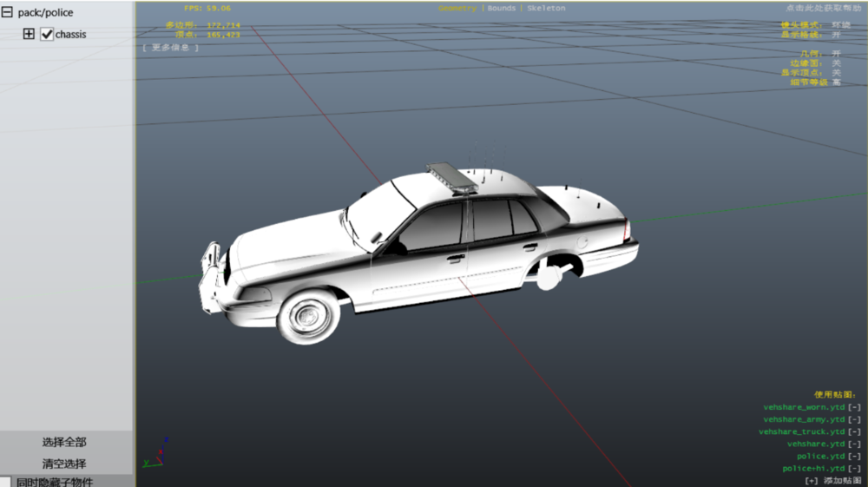Remove vehshare_army.ytd texture with [-]

(x=855, y=419)
